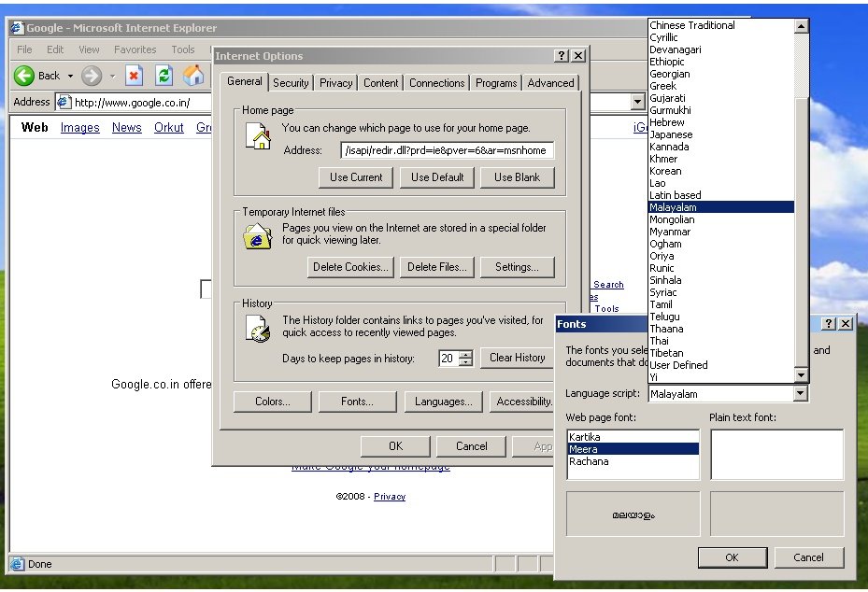Viewport: 868px width, 592px height.
Task: Click the Delete Files button
Action: click(436, 267)
